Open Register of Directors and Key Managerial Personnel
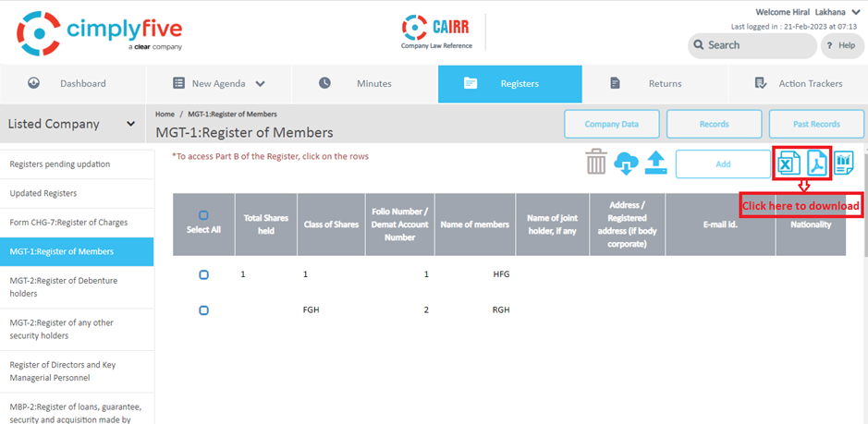868x424 pixels. pyautogui.click(x=77, y=371)
